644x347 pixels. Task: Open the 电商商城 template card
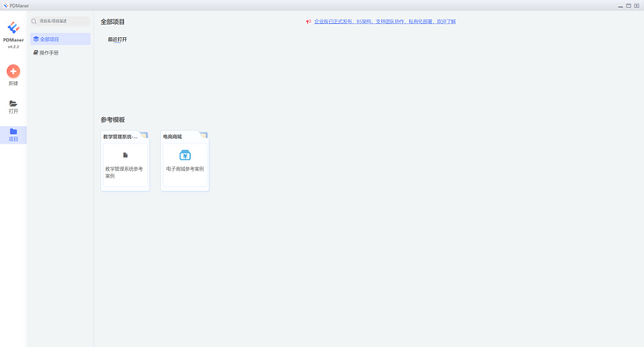pos(185,161)
